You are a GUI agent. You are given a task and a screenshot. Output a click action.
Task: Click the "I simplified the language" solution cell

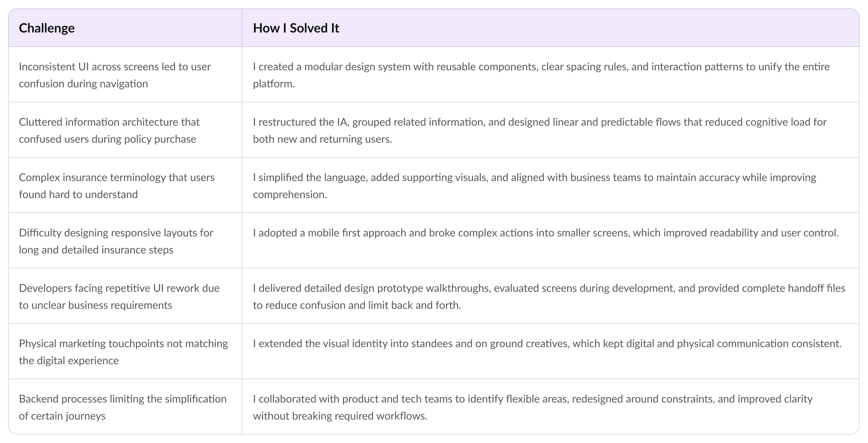click(x=534, y=186)
